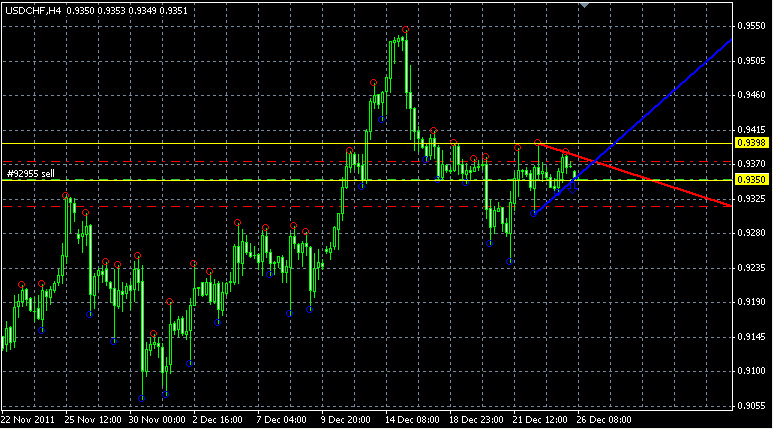Select the blue sell arrow on chart

[571, 187]
